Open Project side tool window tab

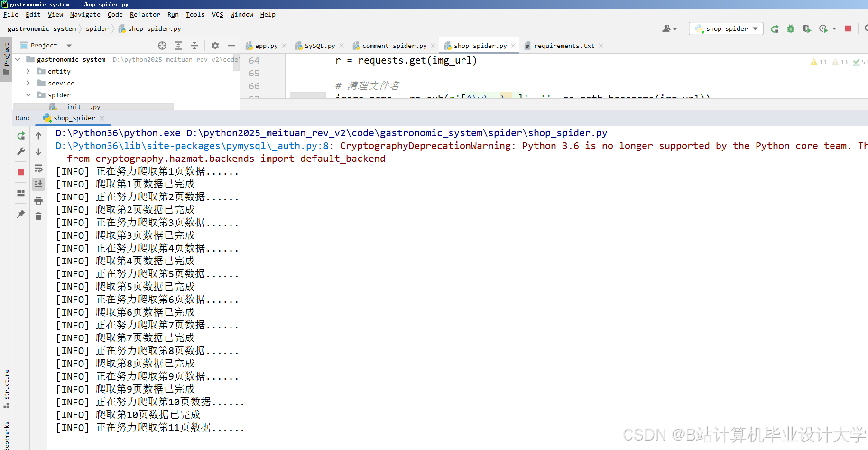pyautogui.click(x=6, y=59)
